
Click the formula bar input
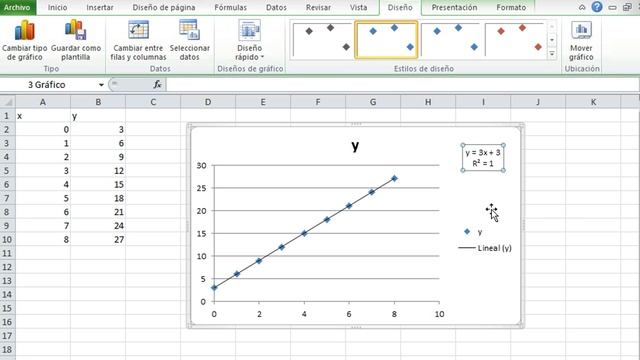tap(402, 85)
